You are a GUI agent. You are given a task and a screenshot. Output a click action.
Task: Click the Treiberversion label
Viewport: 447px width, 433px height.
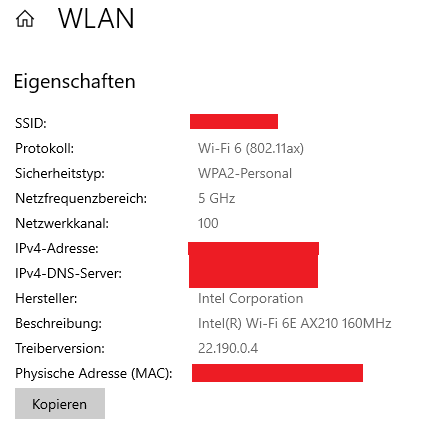60,348
